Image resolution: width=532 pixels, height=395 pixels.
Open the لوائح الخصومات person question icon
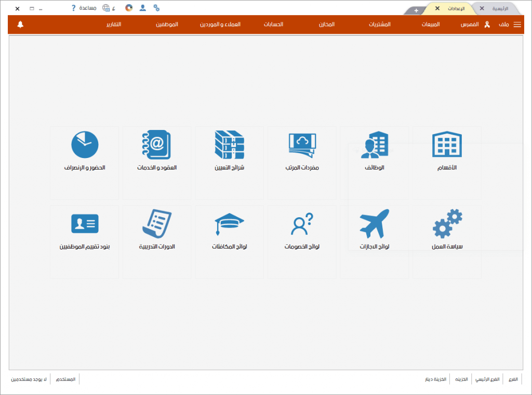pos(302,224)
